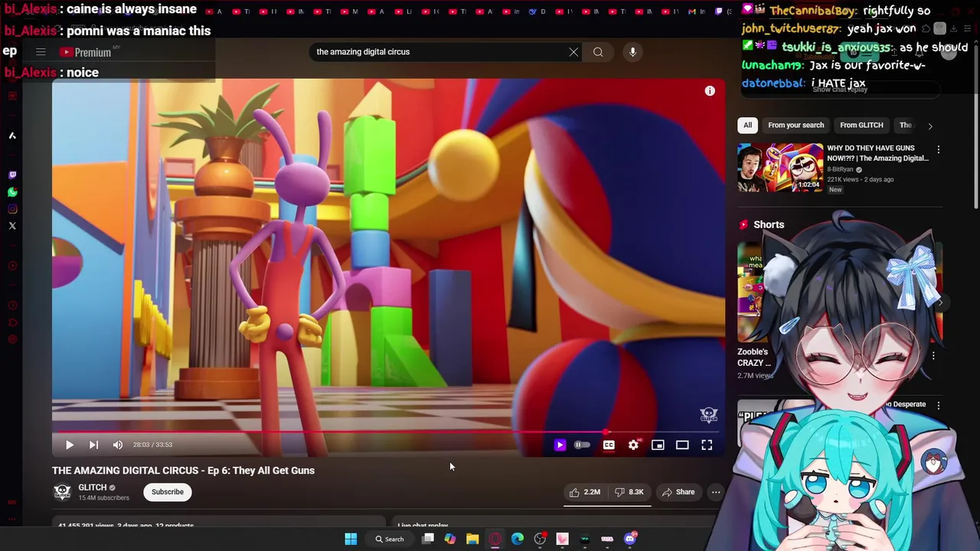Image resolution: width=980 pixels, height=551 pixels.
Task: Share this video
Action: click(678, 492)
